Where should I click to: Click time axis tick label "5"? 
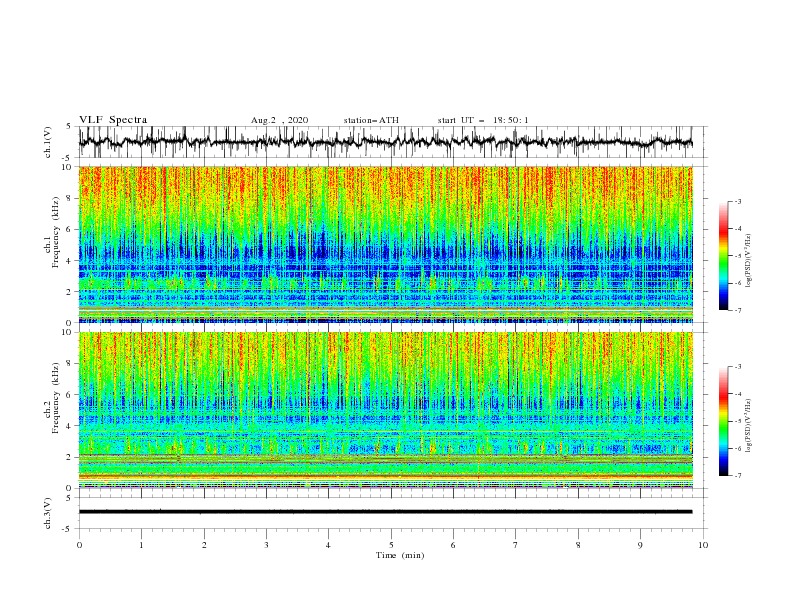pyautogui.click(x=391, y=545)
